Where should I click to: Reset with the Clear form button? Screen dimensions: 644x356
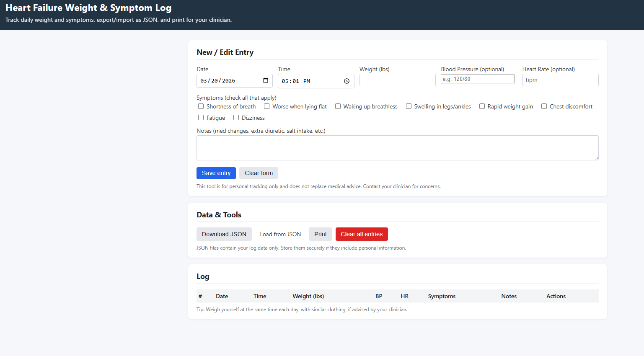pos(259,173)
